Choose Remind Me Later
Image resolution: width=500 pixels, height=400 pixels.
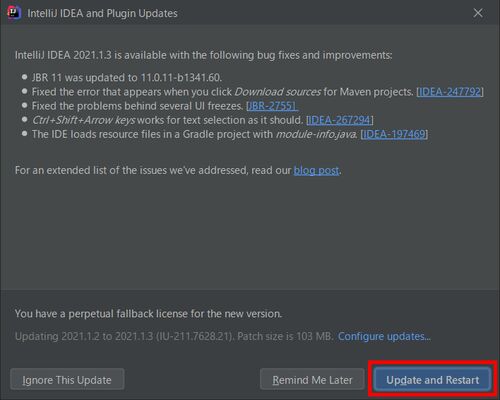coord(312,379)
